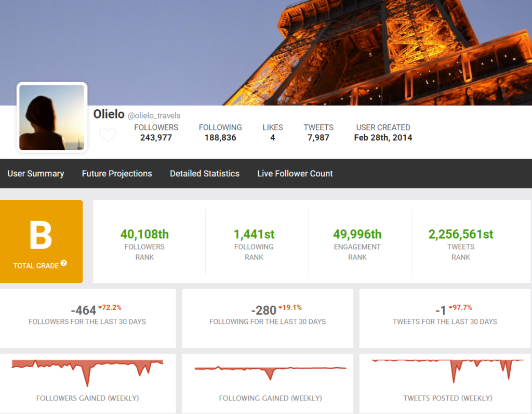The height and width of the screenshot is (414, 532).
Task: Click the @olielo_travels username handle
Action: point(154,115)
